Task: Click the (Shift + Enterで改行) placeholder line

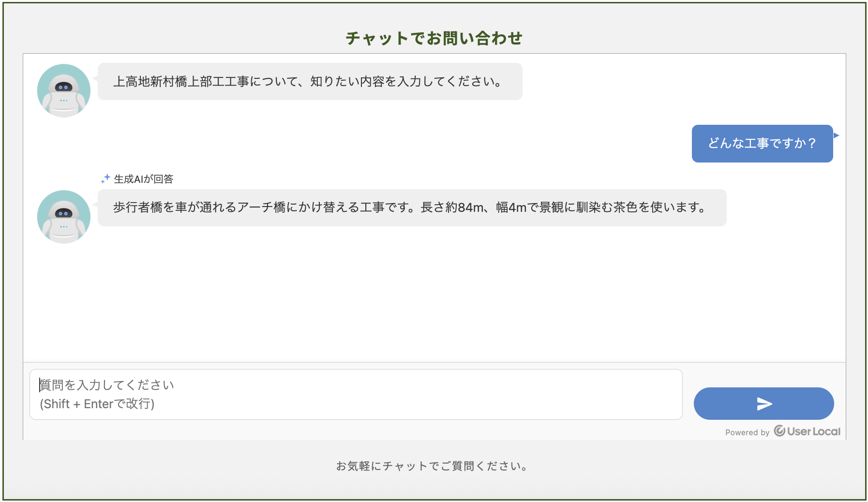Action: click(x=97, y=404)
